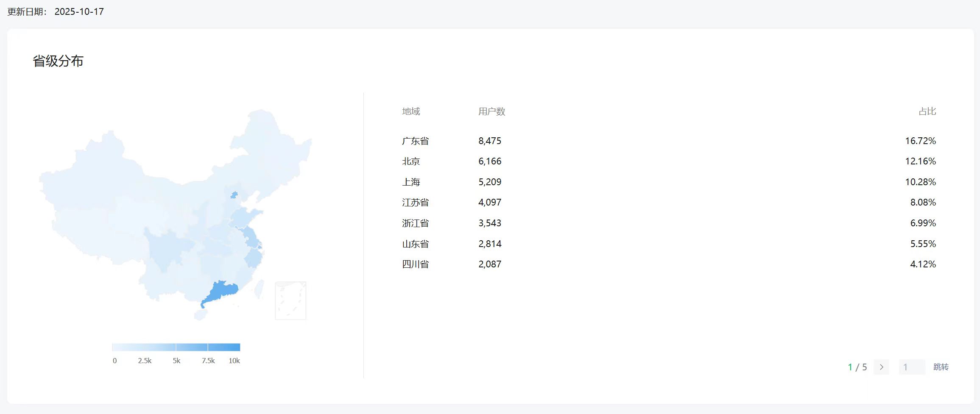The image size is (980, 414).
Task: Click the 8.08% percentage value
Action: [x=923, y=203]
